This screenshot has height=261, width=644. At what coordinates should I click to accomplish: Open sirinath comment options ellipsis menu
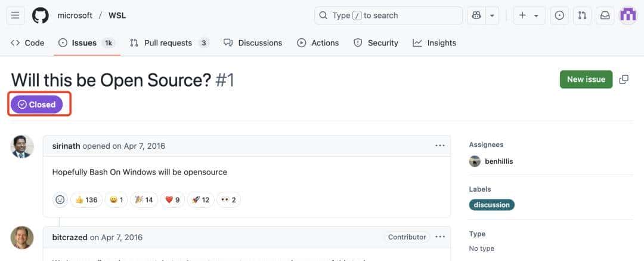(440, 146)
